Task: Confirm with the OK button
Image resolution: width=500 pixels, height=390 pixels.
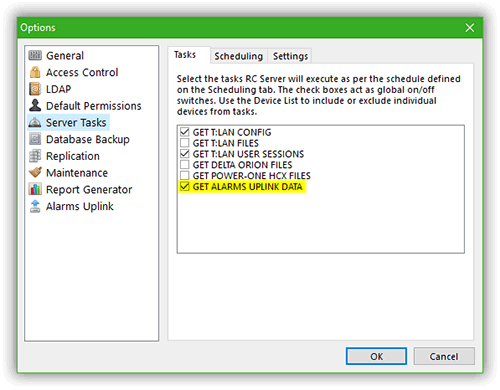Action: pyautogui.click(x=376, y=356)
